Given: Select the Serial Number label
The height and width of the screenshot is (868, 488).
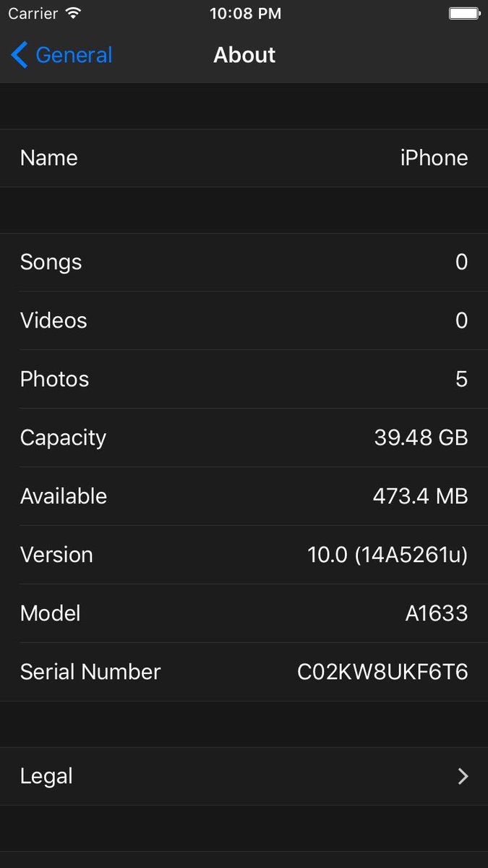Looking at the screenshot, I should coord(90,672).
